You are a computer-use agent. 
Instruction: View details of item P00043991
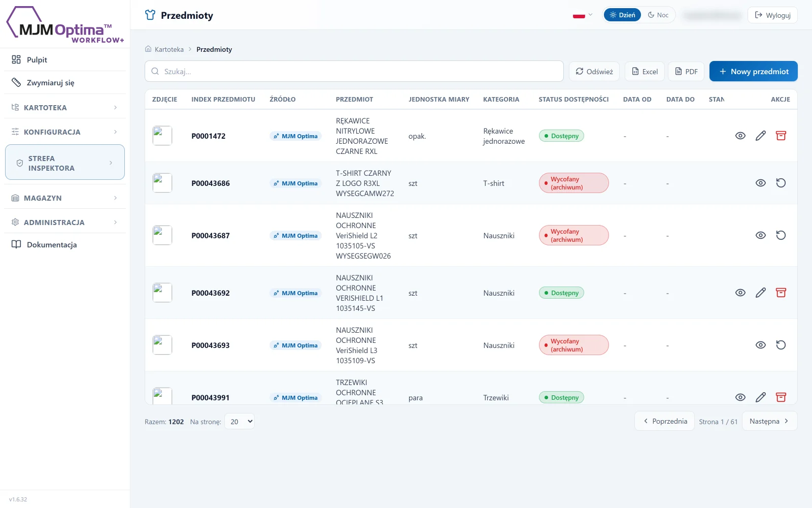[x=740, y=397]
